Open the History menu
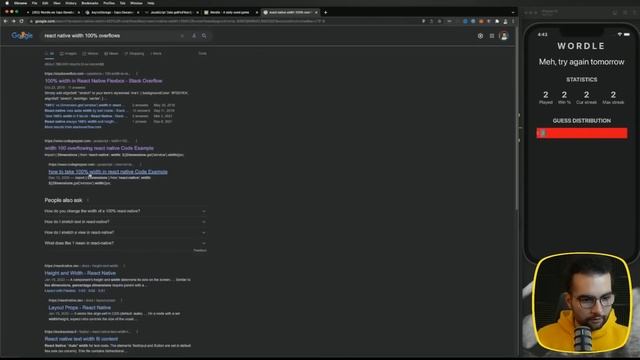640x360 pixels. point(71,3)
